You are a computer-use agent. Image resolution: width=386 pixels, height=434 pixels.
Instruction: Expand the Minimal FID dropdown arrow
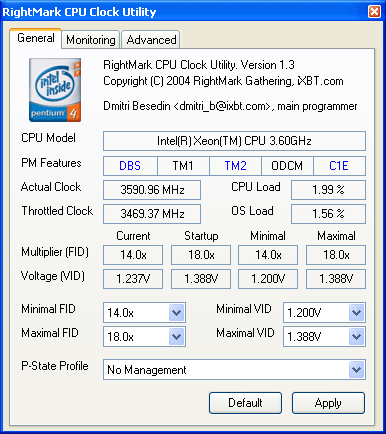(x=176, y=313)
